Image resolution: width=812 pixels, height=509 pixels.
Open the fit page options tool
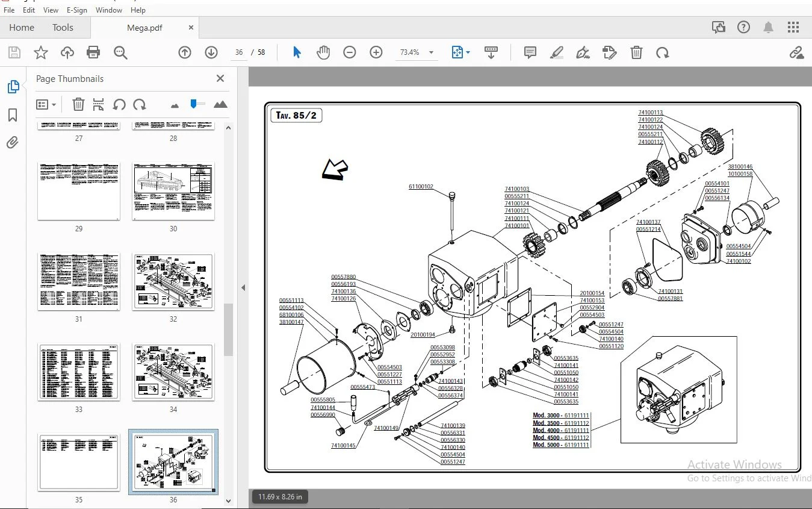[457, 52]
